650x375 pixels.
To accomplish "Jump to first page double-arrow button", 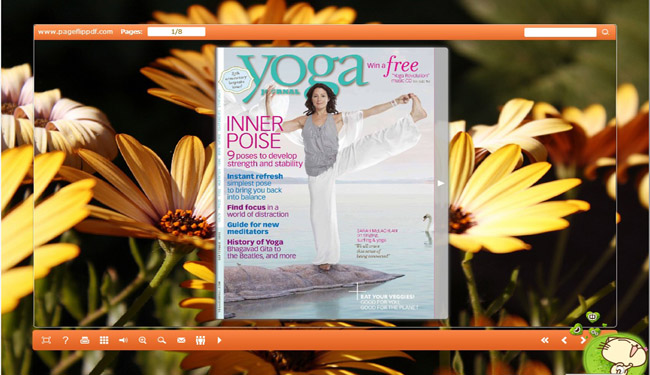I will point(545,340).
